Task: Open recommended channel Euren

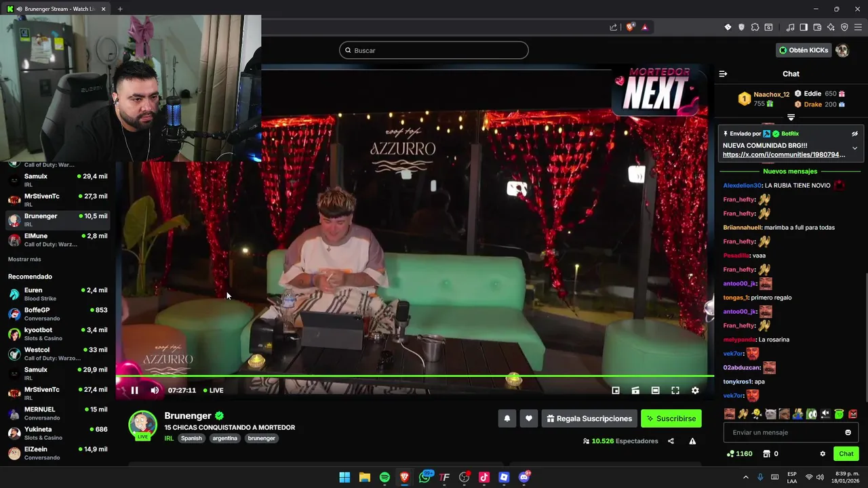Action: pos(58,294)
